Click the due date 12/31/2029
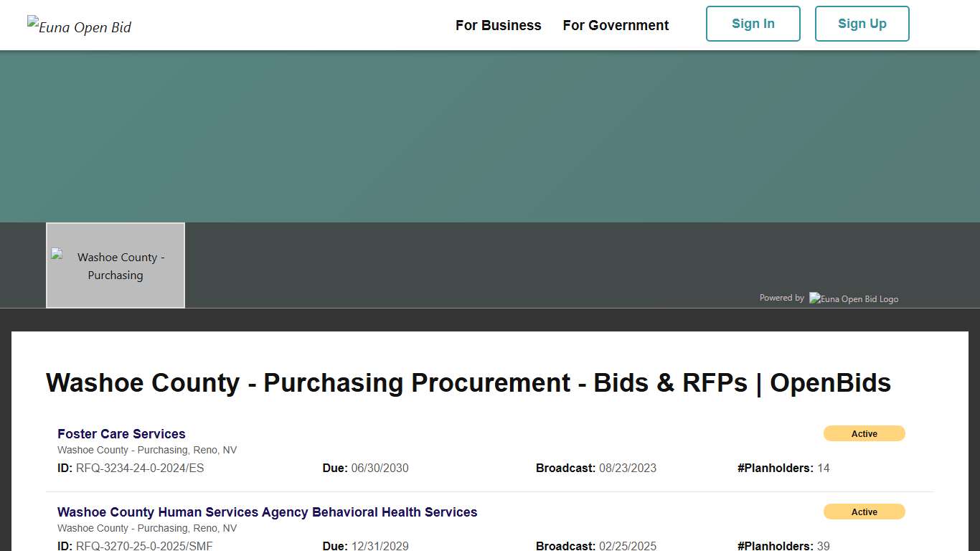Image resolution: width=980 pixels, height=551 pixels. [380, 546]
